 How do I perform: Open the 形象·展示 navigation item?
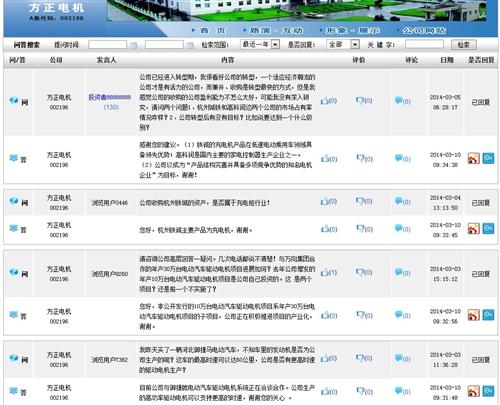point(353,31)
